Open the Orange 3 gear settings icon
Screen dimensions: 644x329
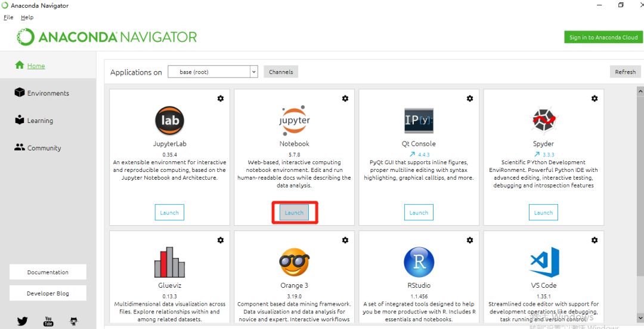pos(345,240)
